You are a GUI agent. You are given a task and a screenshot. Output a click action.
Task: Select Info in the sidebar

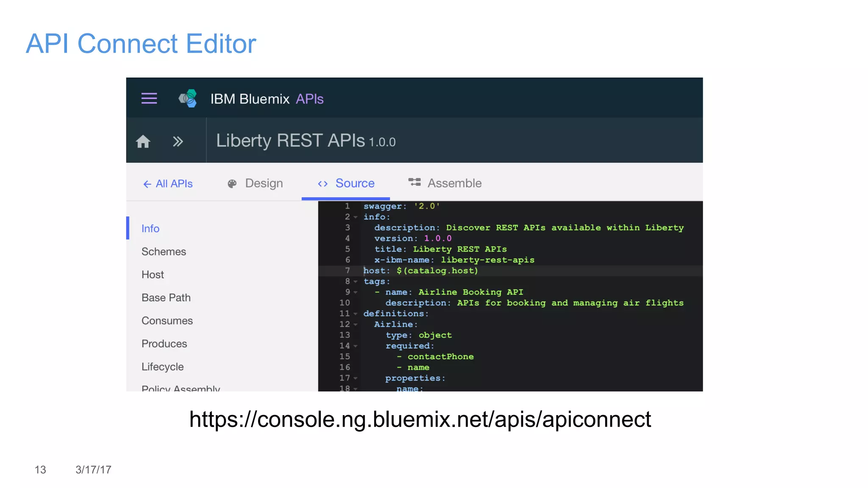[150, 228]
